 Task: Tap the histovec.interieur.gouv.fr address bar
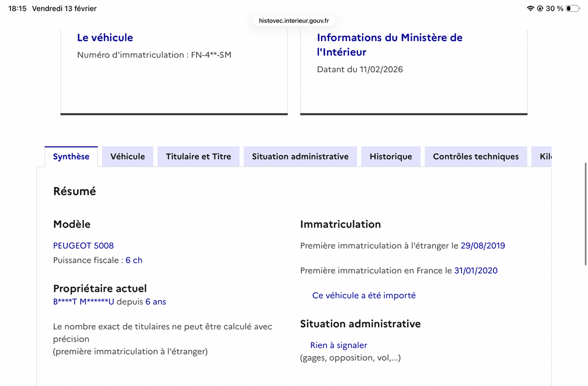[294, 21]
